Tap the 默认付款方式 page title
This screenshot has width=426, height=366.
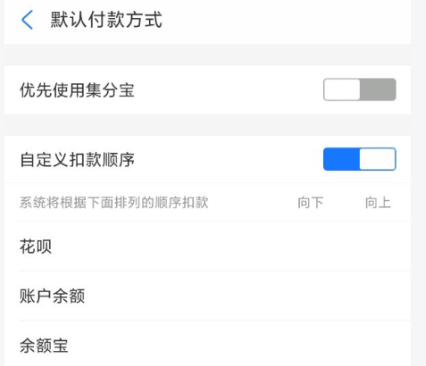[x=106, y=20]
